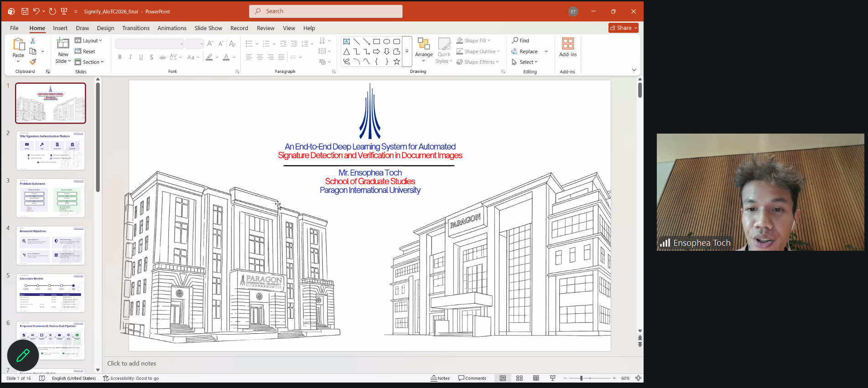Clear all formatting icon in Font group

[x=232, y=44]
